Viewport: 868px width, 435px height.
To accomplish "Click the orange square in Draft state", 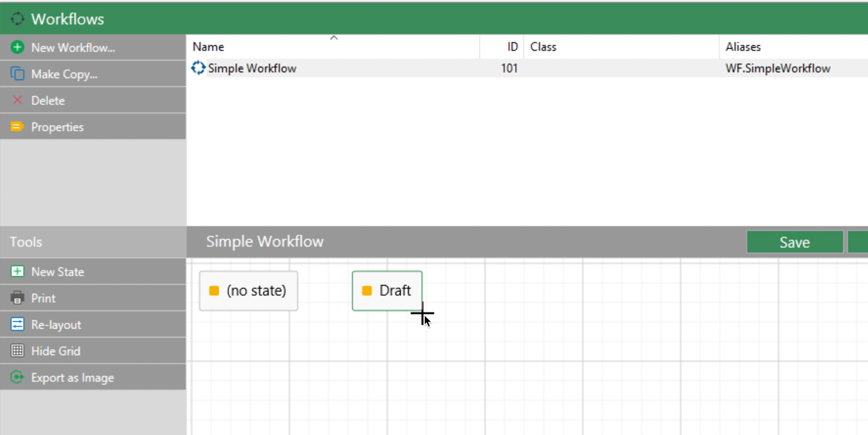I will [367, 291].
